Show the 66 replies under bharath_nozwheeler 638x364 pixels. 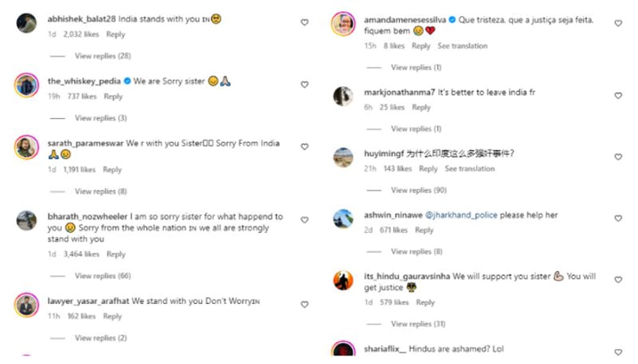pos(103,276)
